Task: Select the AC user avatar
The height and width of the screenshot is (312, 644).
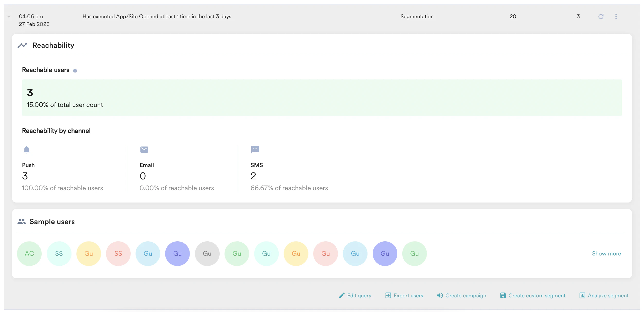Action: click(x=29, y=253)
